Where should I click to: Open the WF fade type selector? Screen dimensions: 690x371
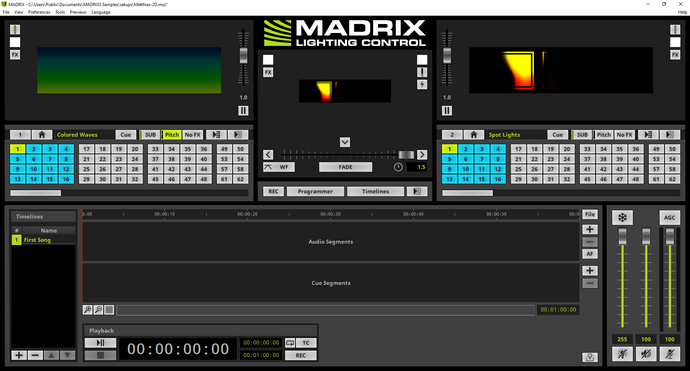(279, 167)
